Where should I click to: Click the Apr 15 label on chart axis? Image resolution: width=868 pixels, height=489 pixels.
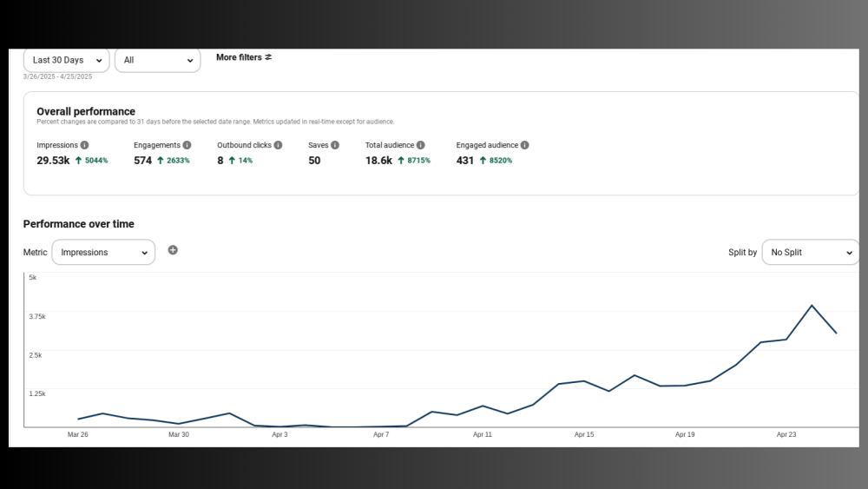coord(584,434)
